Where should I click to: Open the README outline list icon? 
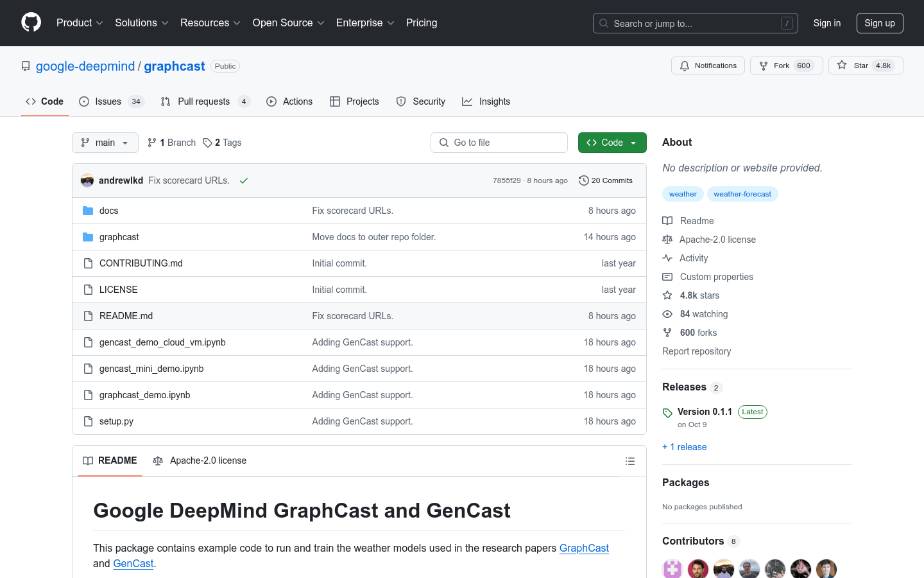pyautogui.click(x=630, y=461)
